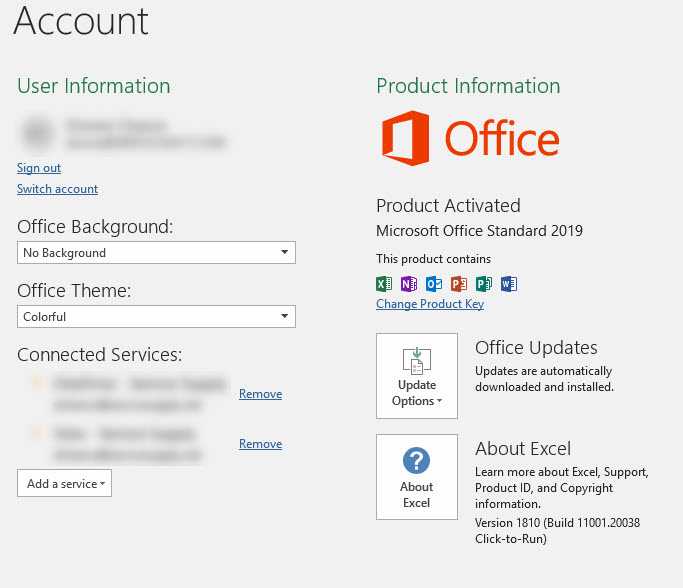
Task: Click the 'Connected Services:' heading
Action: pyautogui.click(x=100, y=355)
